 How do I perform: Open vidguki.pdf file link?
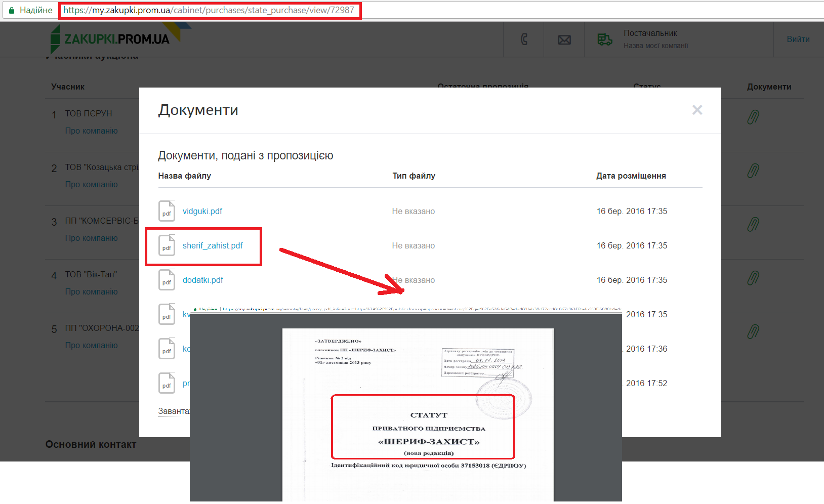202,211
